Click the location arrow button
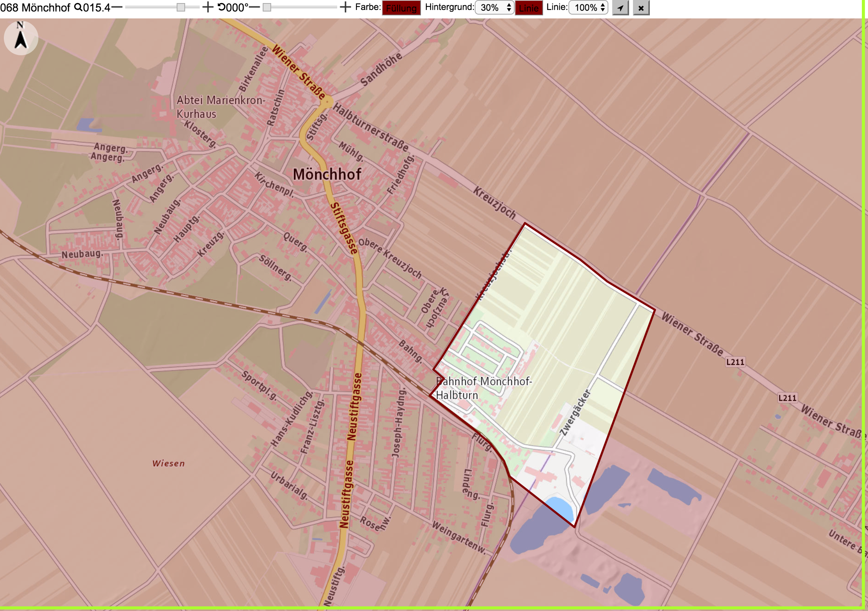The width and height of the screenshot is (868, 611). tap(620, 8)
